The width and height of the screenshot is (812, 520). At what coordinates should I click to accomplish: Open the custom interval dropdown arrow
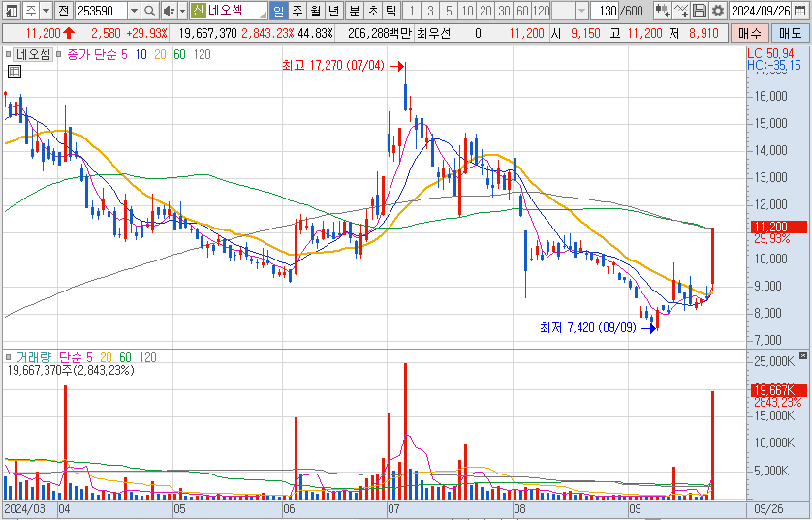(582, 11)
